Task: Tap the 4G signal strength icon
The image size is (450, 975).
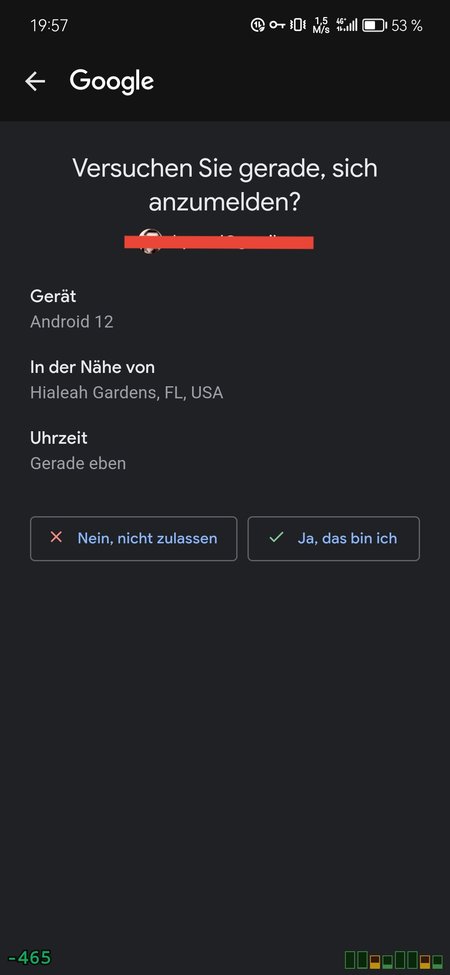Action: coord(347,25)
